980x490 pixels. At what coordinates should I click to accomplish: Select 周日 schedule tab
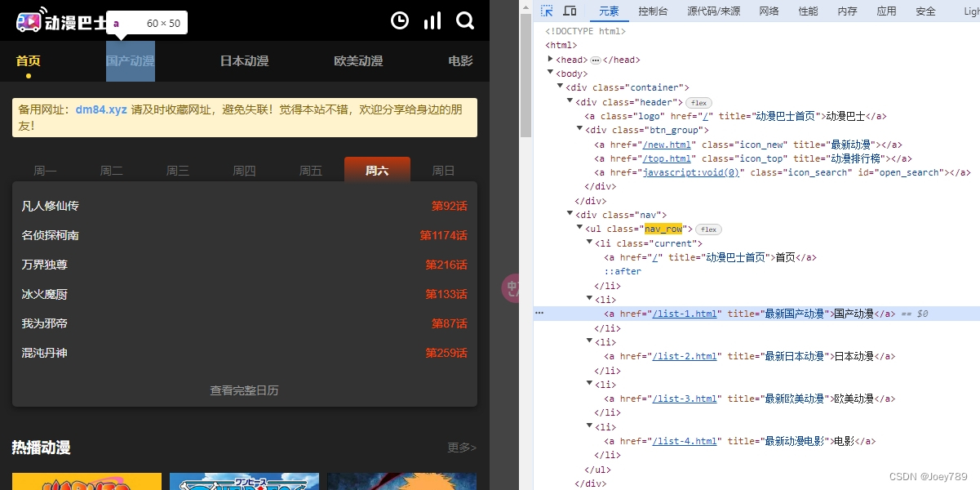click(x=444, y=170)
